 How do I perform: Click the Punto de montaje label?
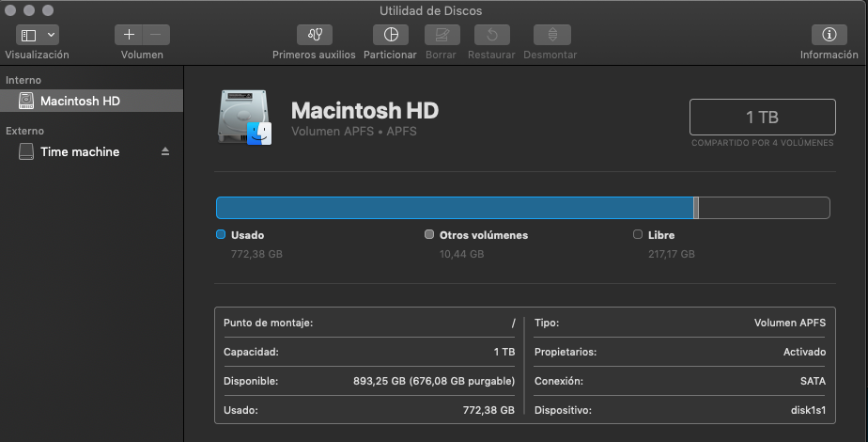268,323
